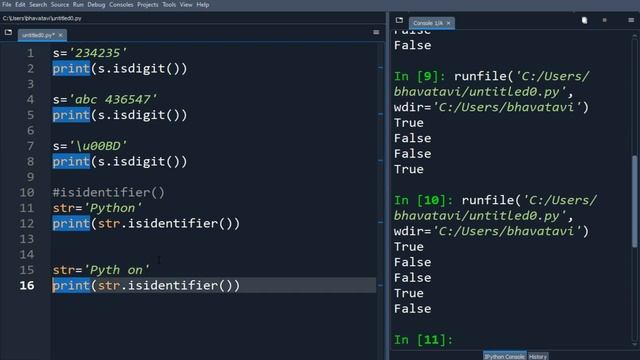Click the code s='\u00BD'

(90, 146)
